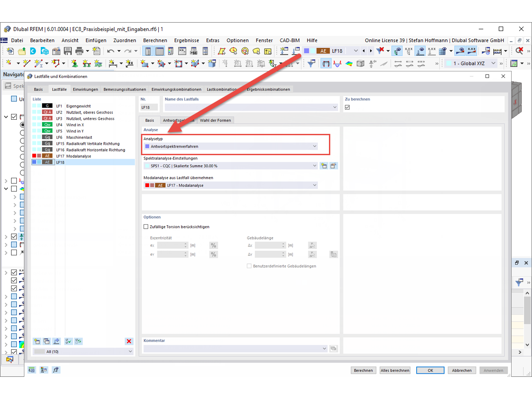Uncheck the Zu berechnen checkbox
The width and height of the screenshot is (532, 399).
tap(347, 107)
